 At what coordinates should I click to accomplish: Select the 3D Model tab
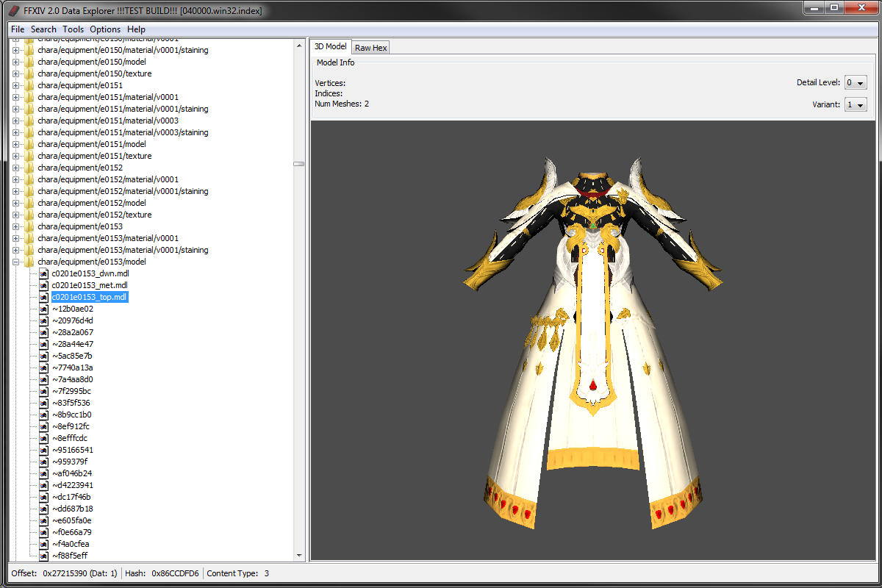(331, 46)
